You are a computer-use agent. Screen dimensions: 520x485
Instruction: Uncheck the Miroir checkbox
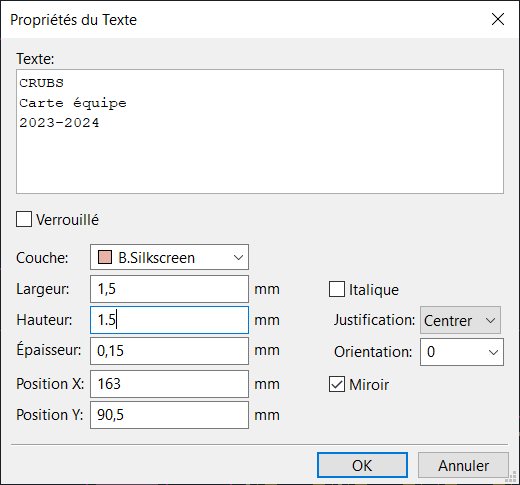click(337, 384)
